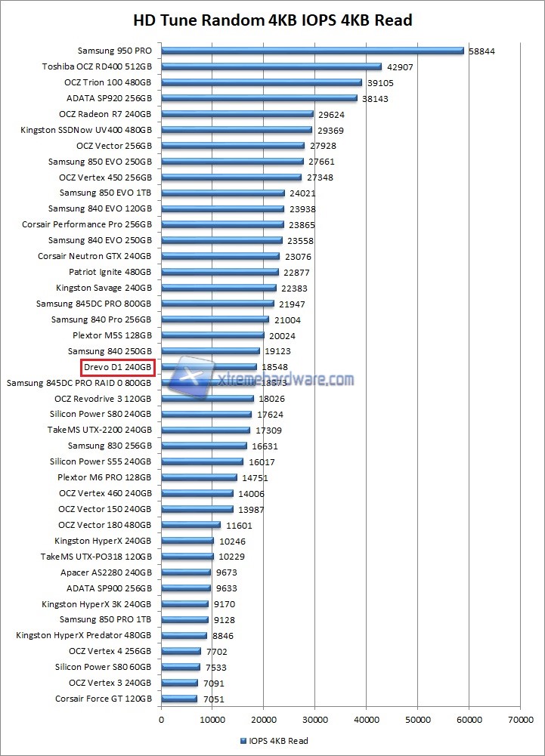Click the blue legend swatch for IOPS 4KB Read
The height and width of the screenshot is (756, 545).
click(243, 741)
